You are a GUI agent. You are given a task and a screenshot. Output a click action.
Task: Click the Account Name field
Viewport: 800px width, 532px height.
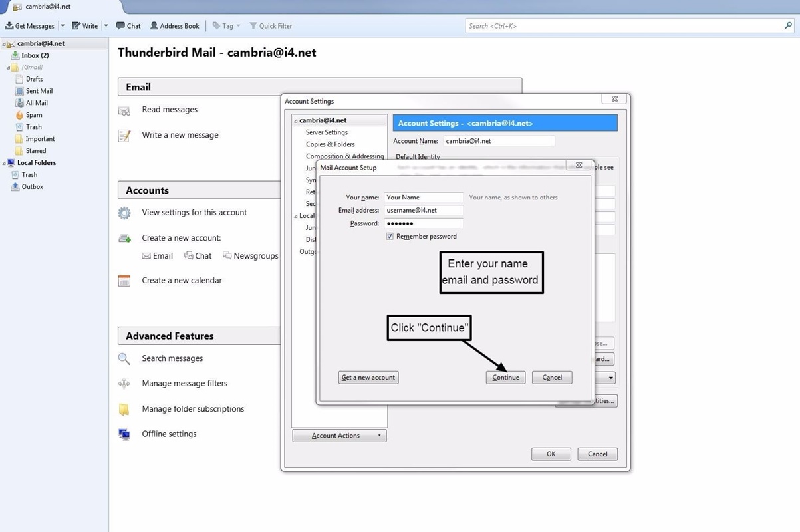coord(499,141)
